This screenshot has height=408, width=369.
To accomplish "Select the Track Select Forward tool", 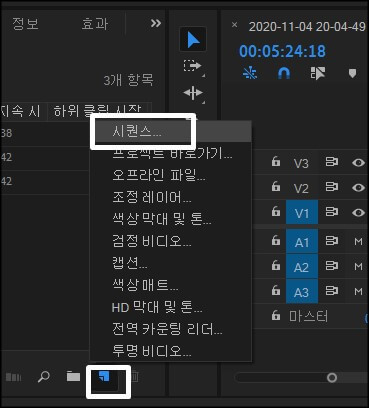I will click(193, 66).
